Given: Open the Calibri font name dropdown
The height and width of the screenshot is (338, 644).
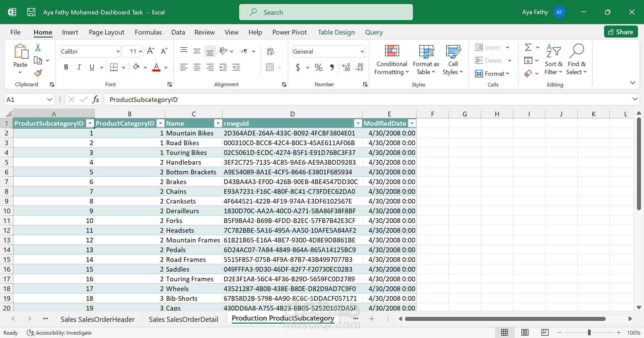Looking at the screenshot, I should tap(118, 52).
